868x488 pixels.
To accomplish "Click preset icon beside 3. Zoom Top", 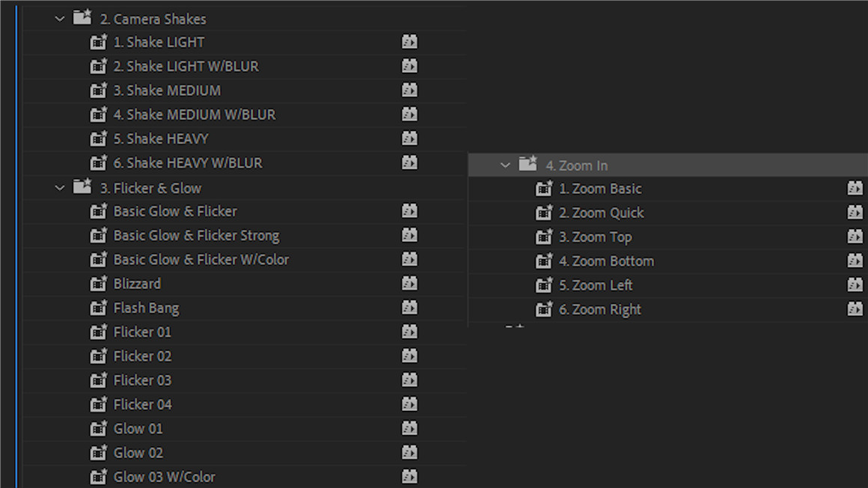I will click(543, 237).
